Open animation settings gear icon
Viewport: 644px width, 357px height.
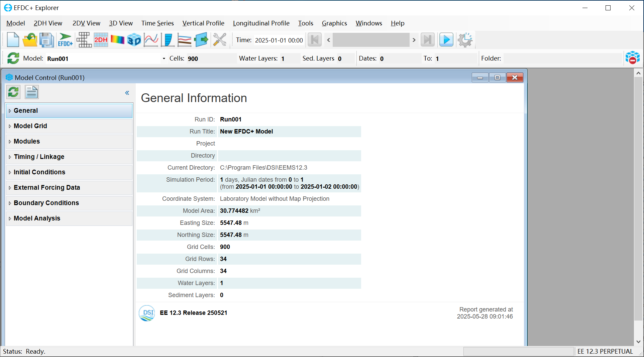click(465, 40)
